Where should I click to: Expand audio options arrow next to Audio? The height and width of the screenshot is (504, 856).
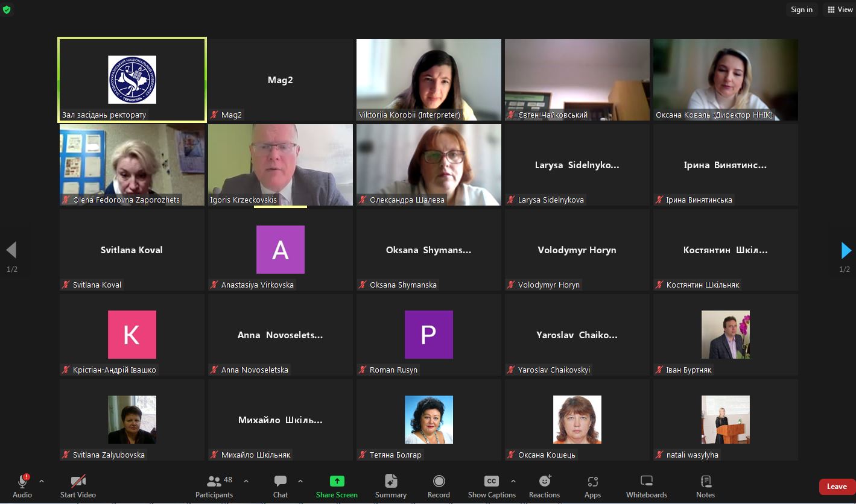point(42,481)
